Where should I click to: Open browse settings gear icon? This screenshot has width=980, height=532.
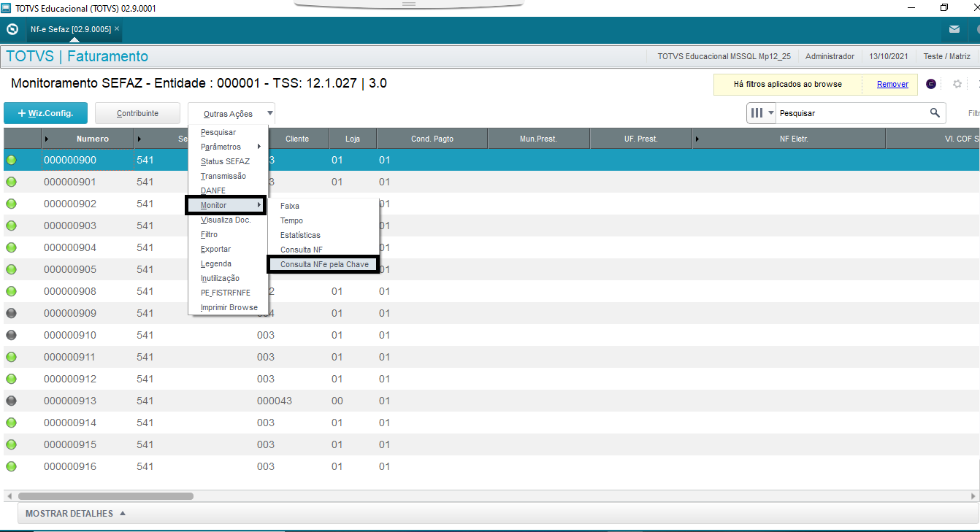tap(957, 84)
